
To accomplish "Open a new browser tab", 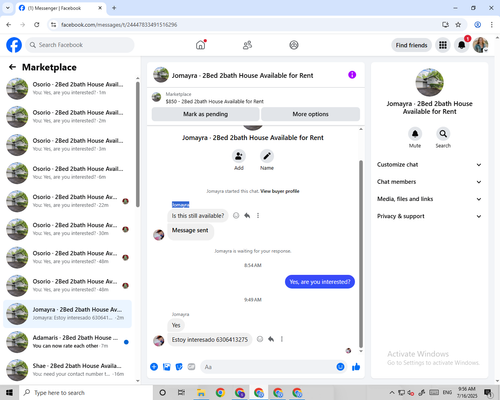I will coord(114,8).
